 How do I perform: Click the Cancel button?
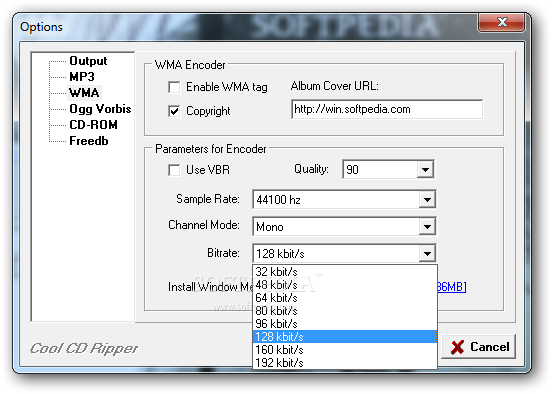coord(479,347)
